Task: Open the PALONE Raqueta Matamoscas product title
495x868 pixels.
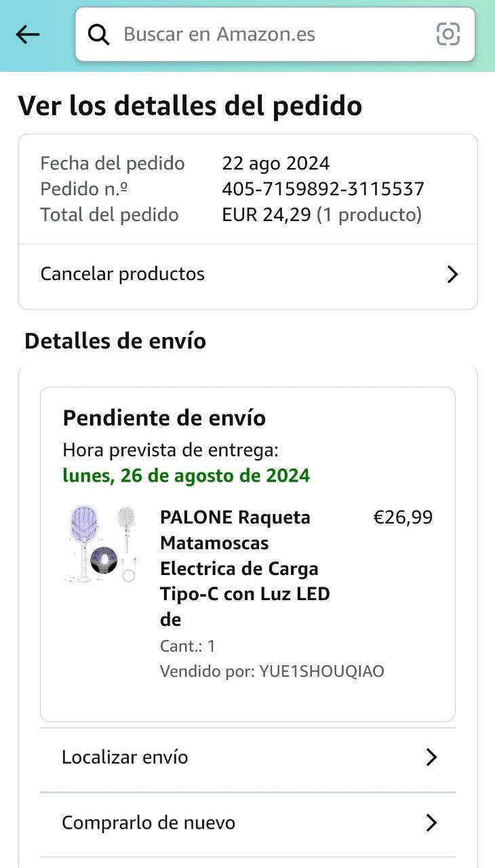Action: coord(245,568)
